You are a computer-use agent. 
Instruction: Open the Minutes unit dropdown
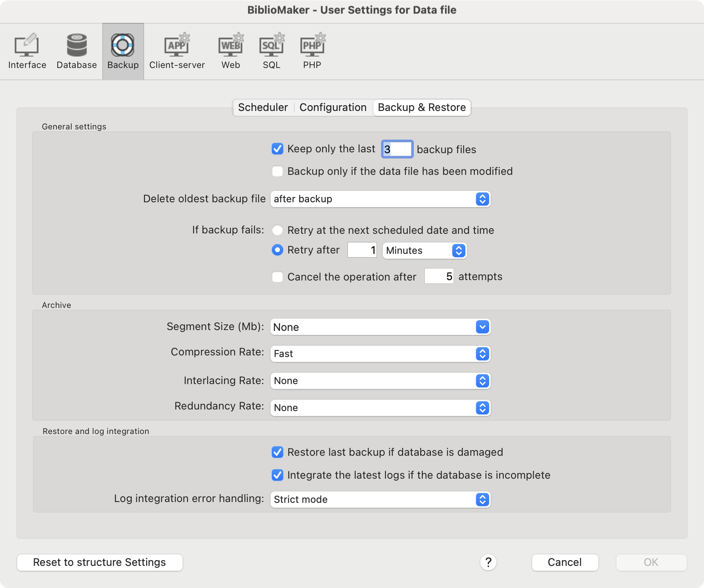pyautogui.click(x=424, y=251)
